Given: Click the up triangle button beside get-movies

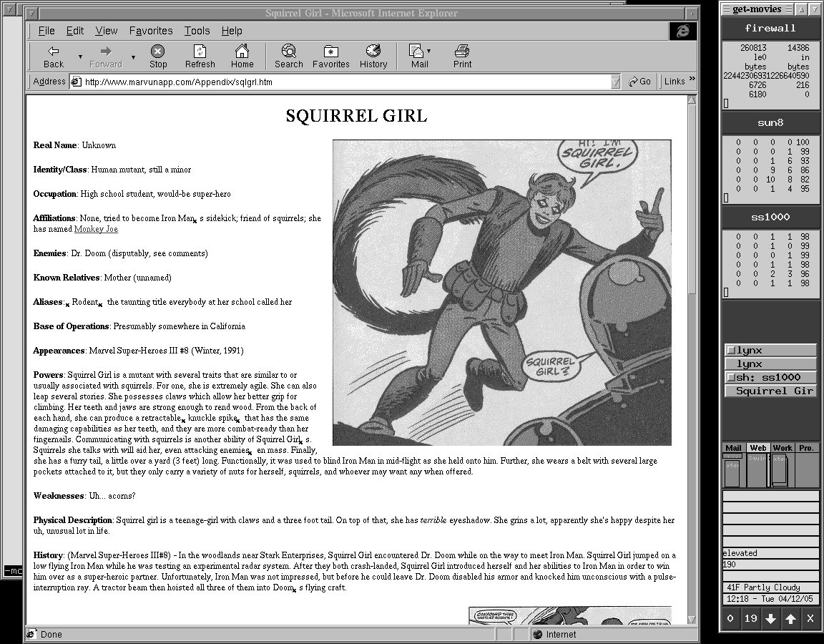Looking at the screenshot, I should coord(802,9).
